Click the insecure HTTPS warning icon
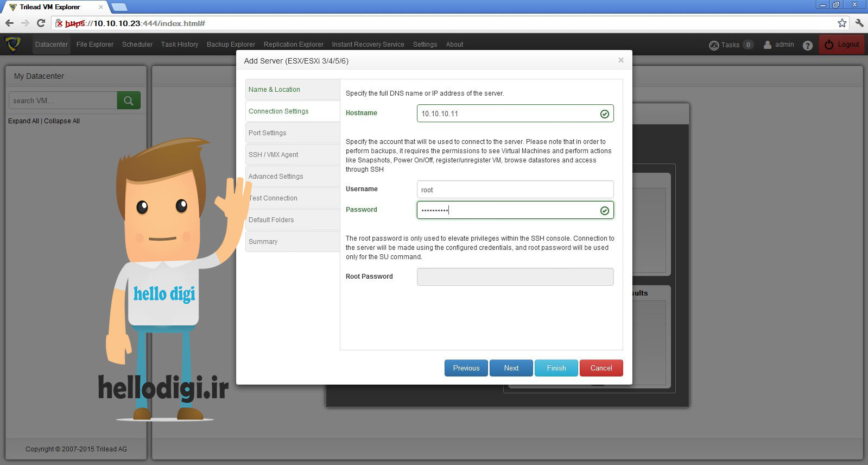 (59, 23)
